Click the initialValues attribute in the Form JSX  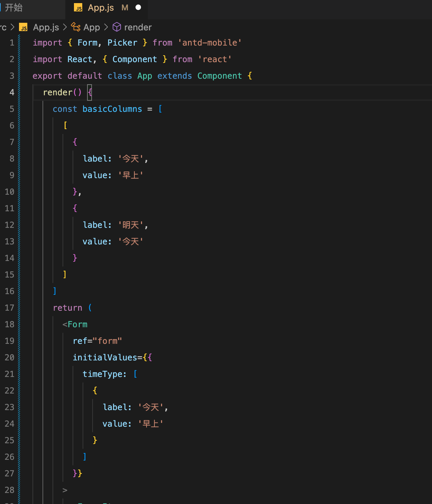pos(105,357)
